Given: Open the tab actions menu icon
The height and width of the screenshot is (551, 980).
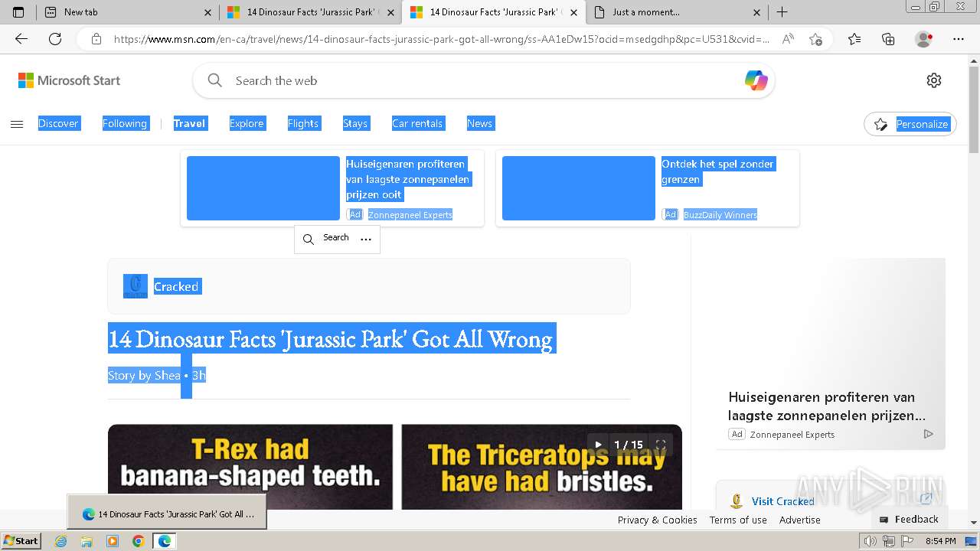Looking at the screenshot, I should pos(18,12).
